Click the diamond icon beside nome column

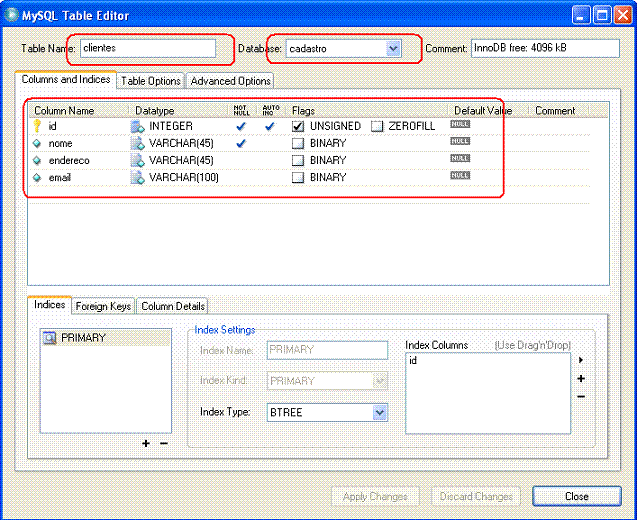[37, 143]
